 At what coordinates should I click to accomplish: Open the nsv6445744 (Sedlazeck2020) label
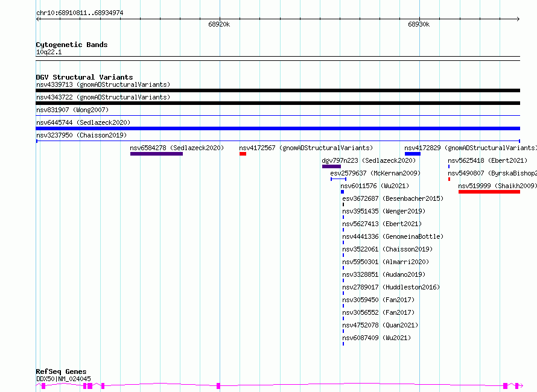83,122
